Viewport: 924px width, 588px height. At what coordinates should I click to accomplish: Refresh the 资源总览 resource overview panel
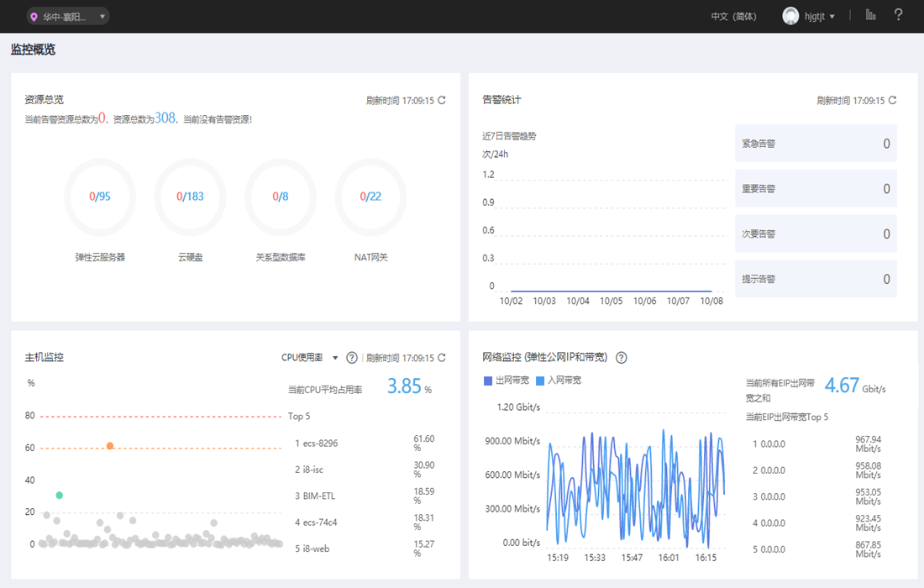tap(441, 100)
